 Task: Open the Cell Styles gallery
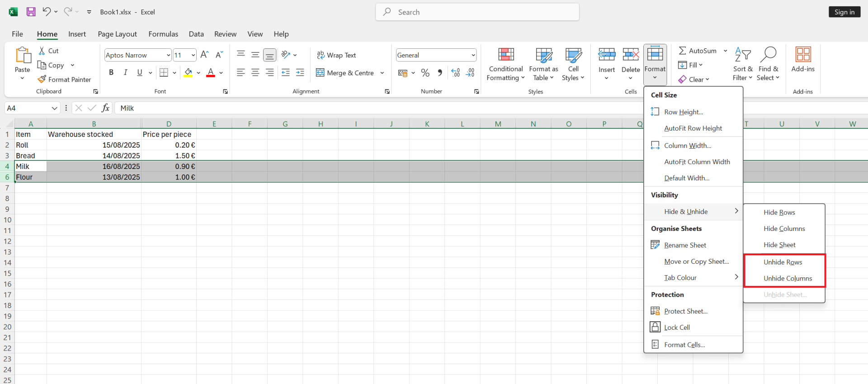click(573, 64)
